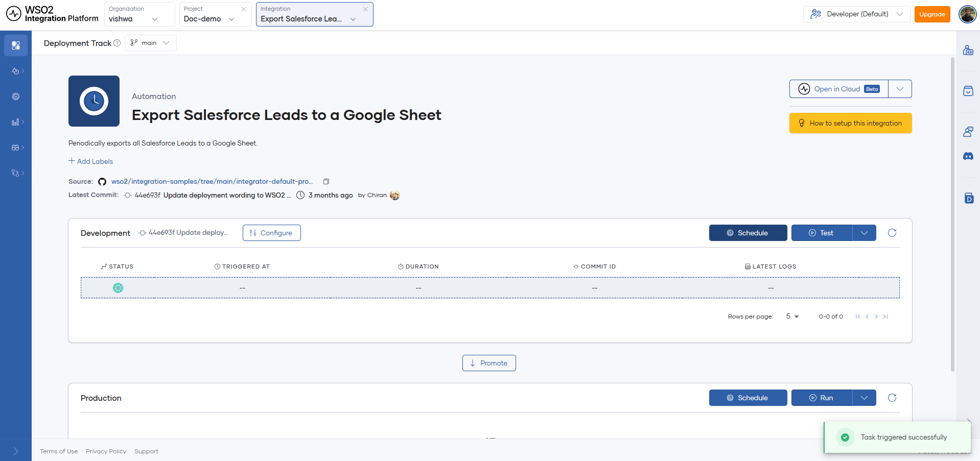Open the shopping bag icon in right sidebar
This screenshot has width=980, height=461.
point(968,91)
